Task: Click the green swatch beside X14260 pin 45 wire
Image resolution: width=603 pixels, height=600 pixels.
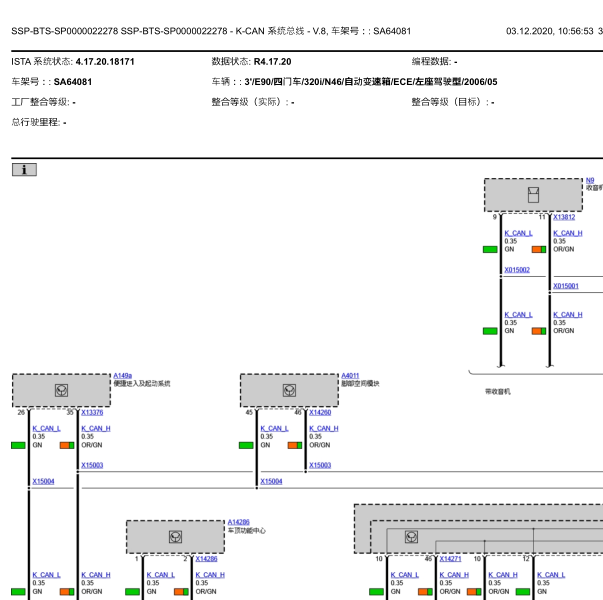Action: coord(246,445)
